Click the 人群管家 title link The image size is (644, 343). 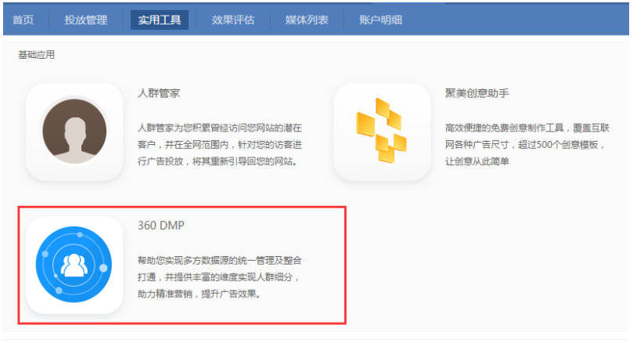pos(159,93)
